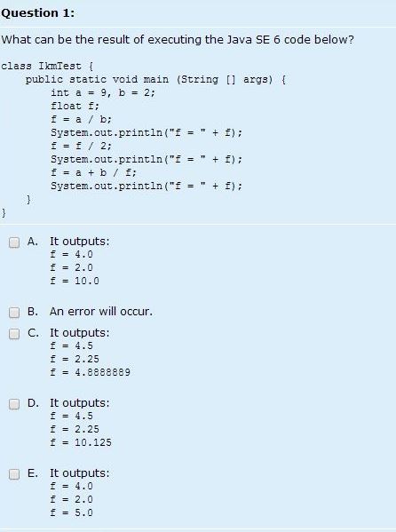Click the 'int a = 9, b = 2;' code line

pos(103,92)
